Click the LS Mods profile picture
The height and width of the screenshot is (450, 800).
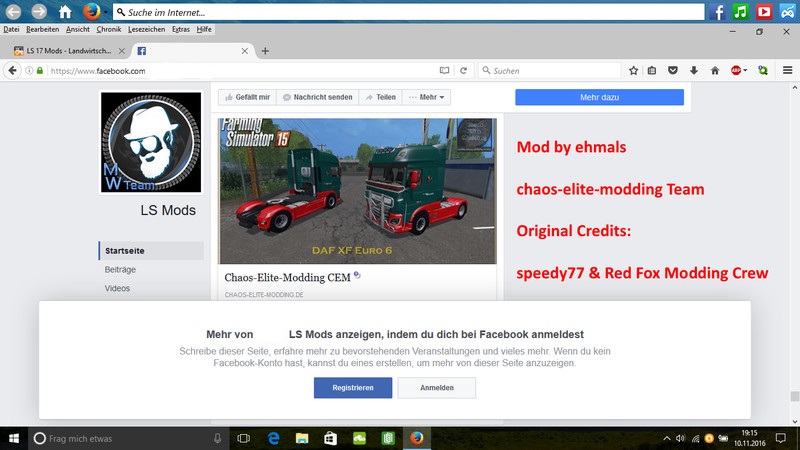click(151, 142)
